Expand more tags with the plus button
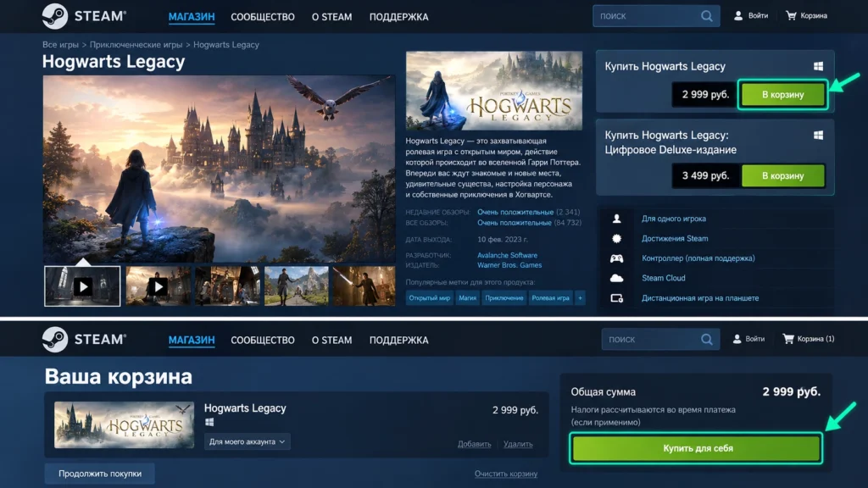868x488 pixels. [580, 298]
